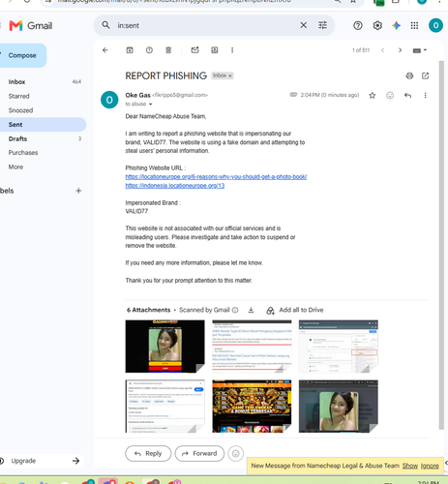Click the Compose button
The width and height of the screenshot is (448, 484).
[x=22, y=55]
